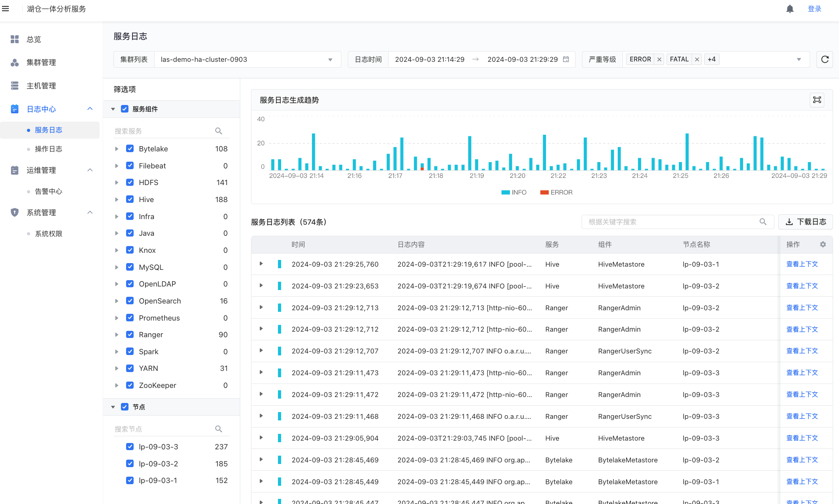The image size is (839, 504).
Task: Click the refresh icon button
Action: (825, 59)
